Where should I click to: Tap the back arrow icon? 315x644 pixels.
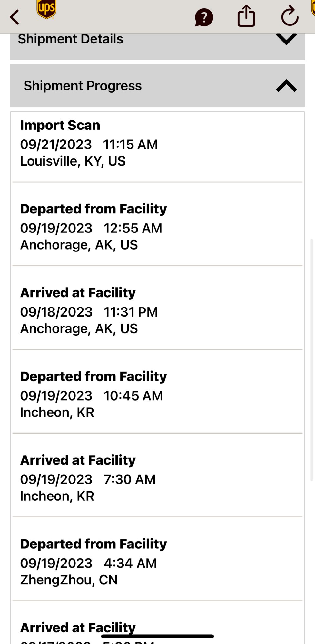(15, 17)
